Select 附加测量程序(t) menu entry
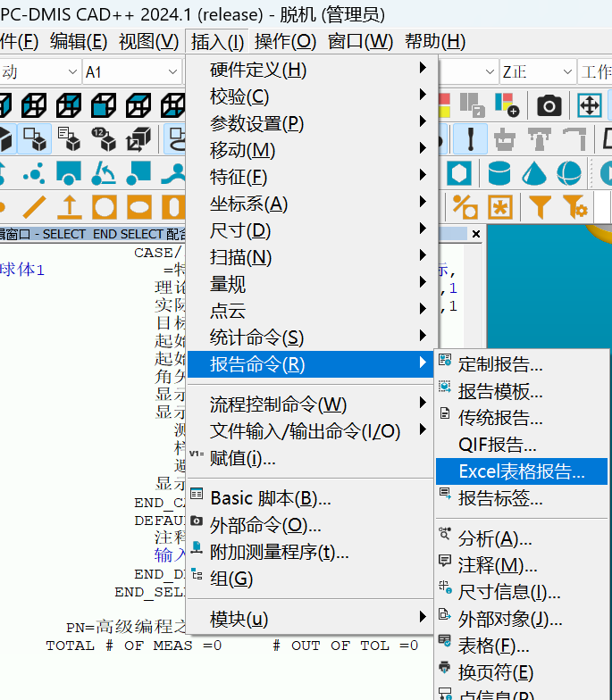612x700 pixels. (310, 552)
